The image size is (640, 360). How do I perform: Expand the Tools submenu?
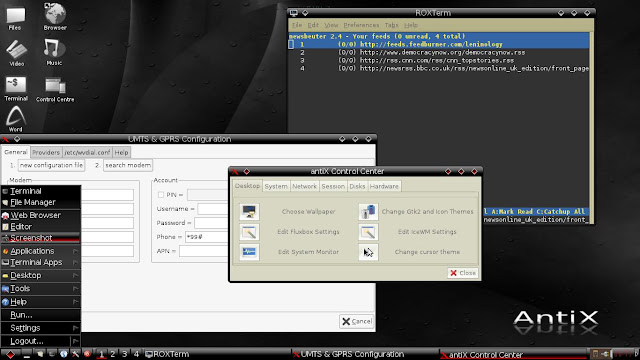point(40,289)
